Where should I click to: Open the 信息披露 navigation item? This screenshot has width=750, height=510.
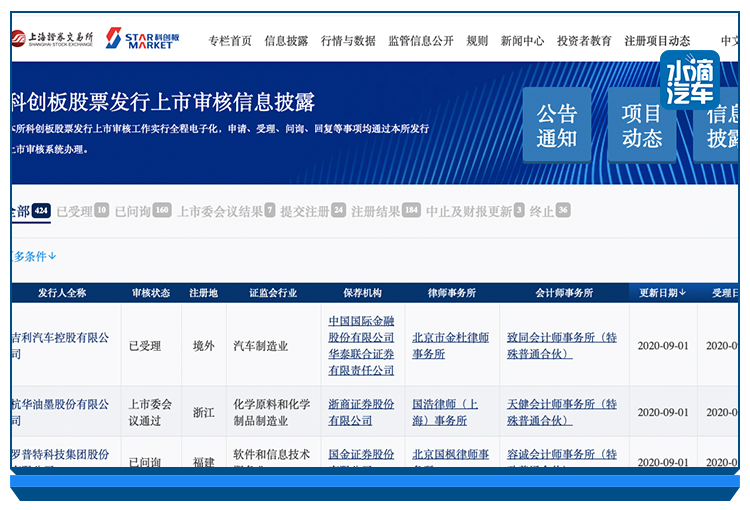(x=286, y=41)
